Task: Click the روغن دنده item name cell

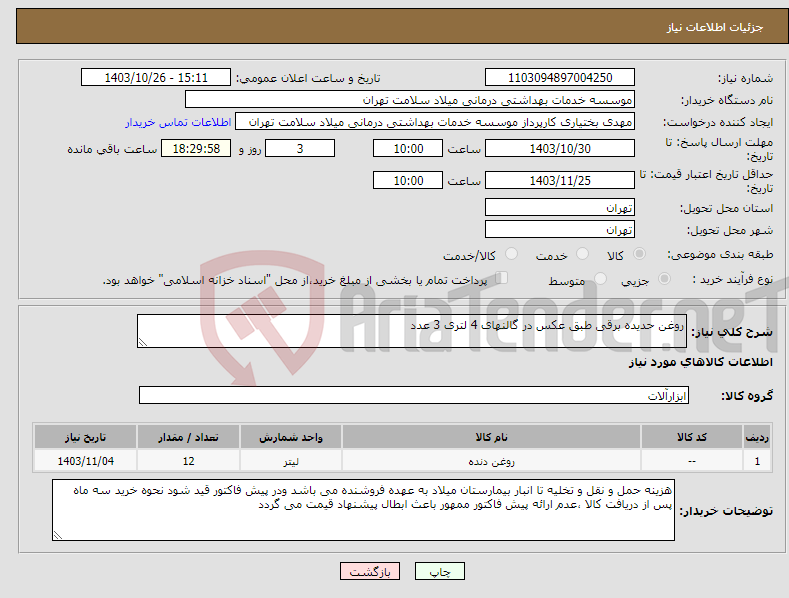Action: (x=491, y=461)
